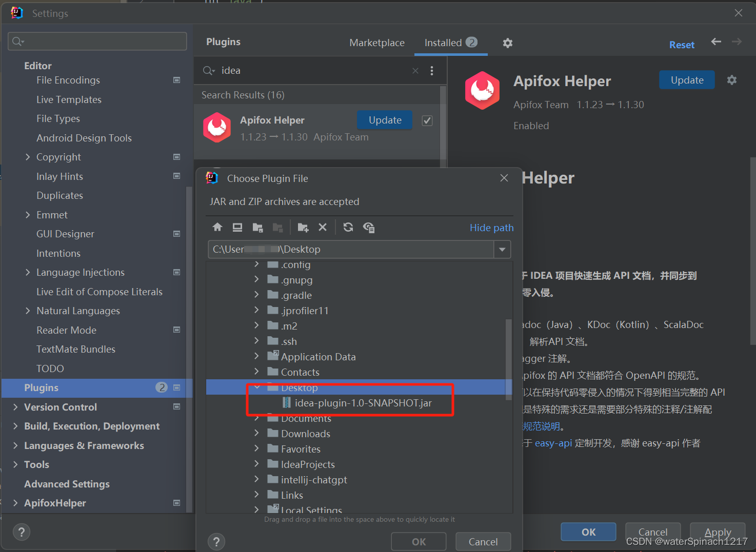
Task: Click project-level icon next to Inlay Hints
Action: [177, 176]
